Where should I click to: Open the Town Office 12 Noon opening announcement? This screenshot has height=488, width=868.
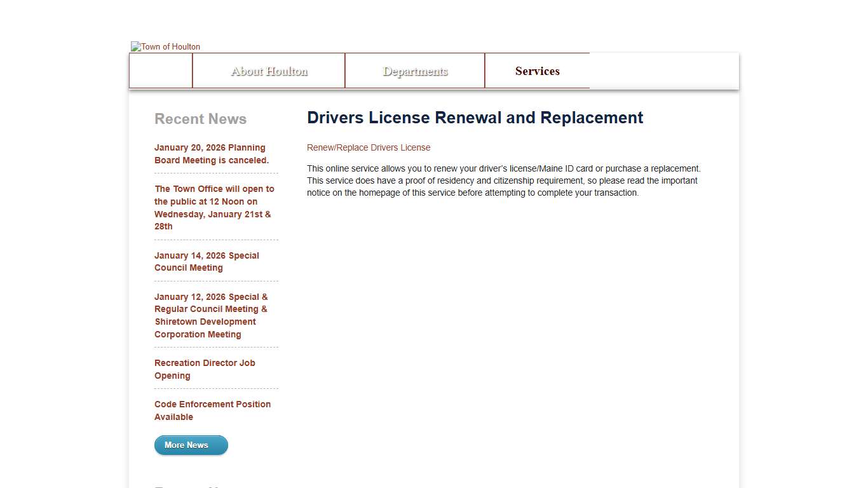coord(214,208)
